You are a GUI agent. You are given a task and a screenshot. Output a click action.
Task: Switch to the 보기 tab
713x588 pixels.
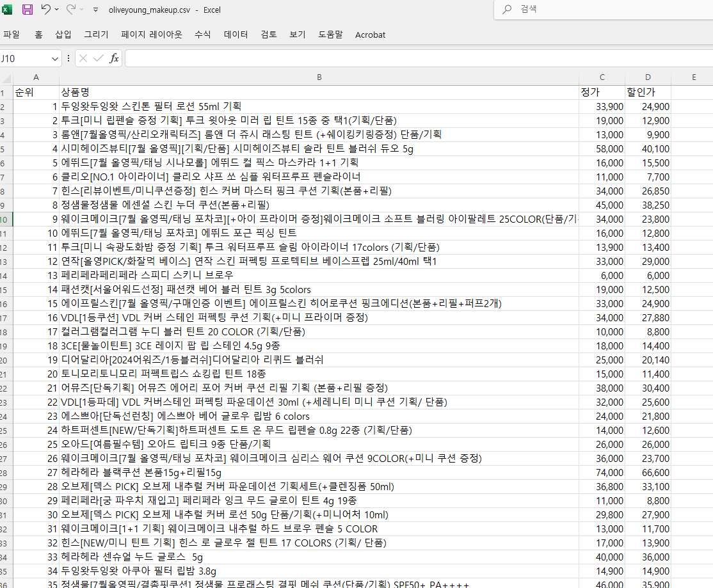click(298, 35)
